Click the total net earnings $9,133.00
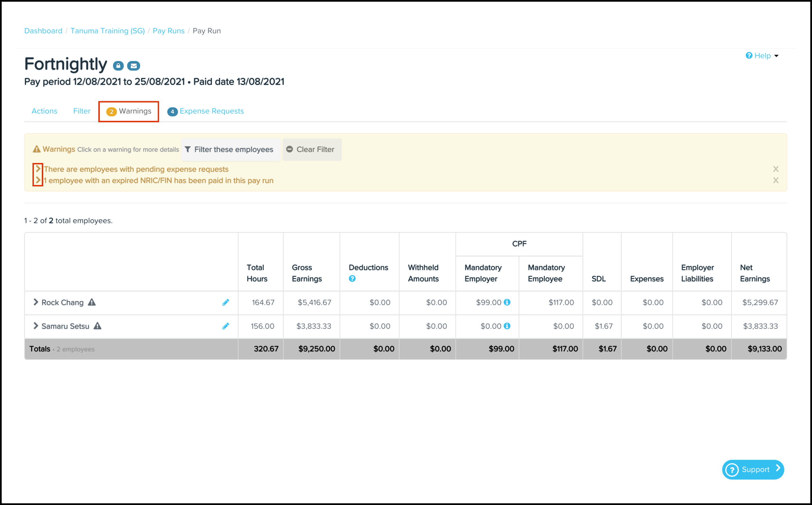This screenshot has width=812, height=505. [765, 349]
